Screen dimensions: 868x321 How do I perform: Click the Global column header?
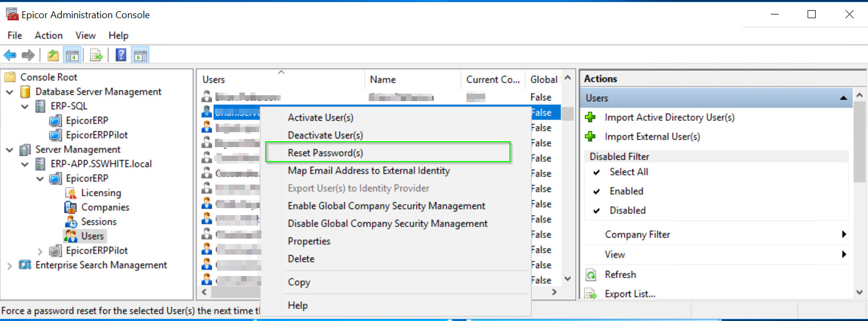[x=544, y=79]
